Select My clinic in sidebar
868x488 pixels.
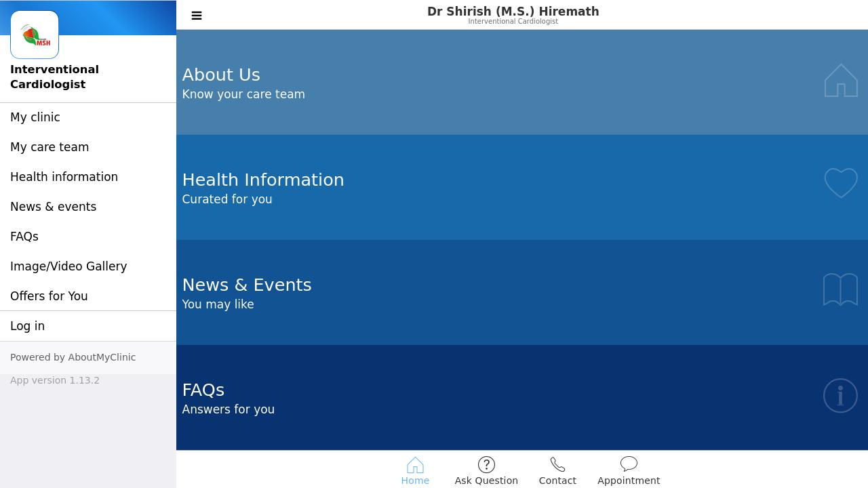88,117
